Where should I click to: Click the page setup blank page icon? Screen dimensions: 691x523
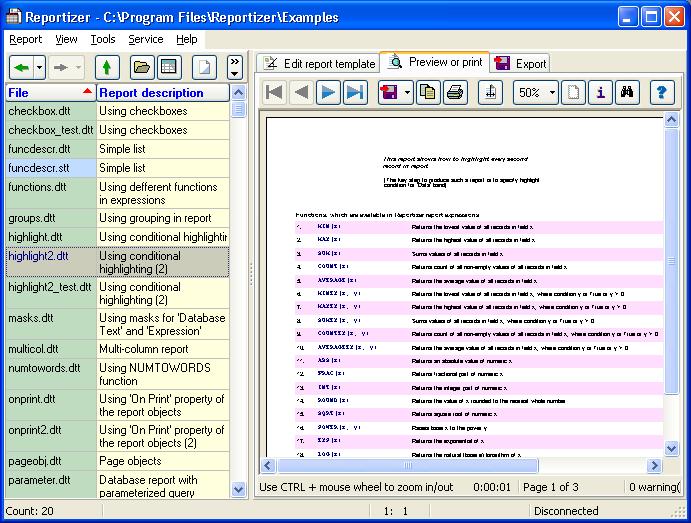573,92
